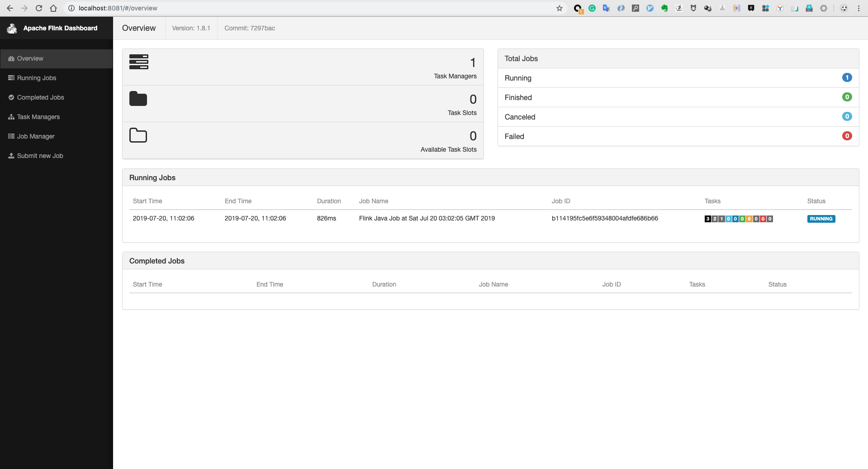View site information icon beside localhost URL
This screenshot has height=469, width=868.
71,8
